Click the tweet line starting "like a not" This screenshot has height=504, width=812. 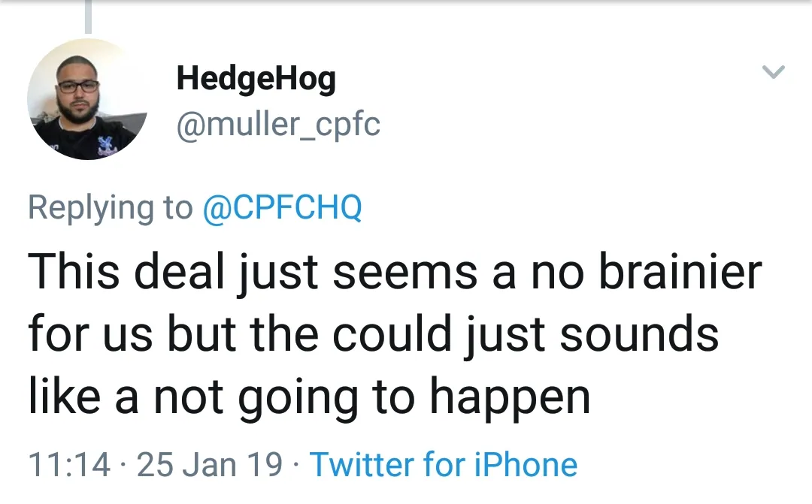(309, 396)
